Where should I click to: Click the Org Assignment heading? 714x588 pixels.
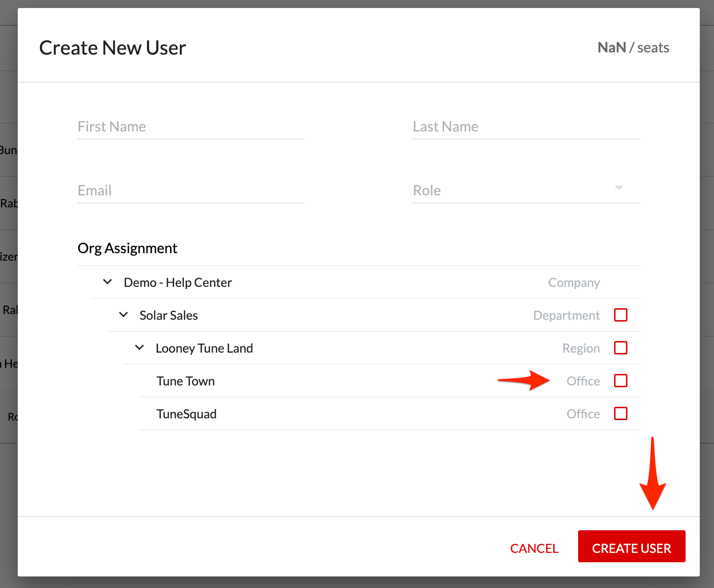coord(127,248)
